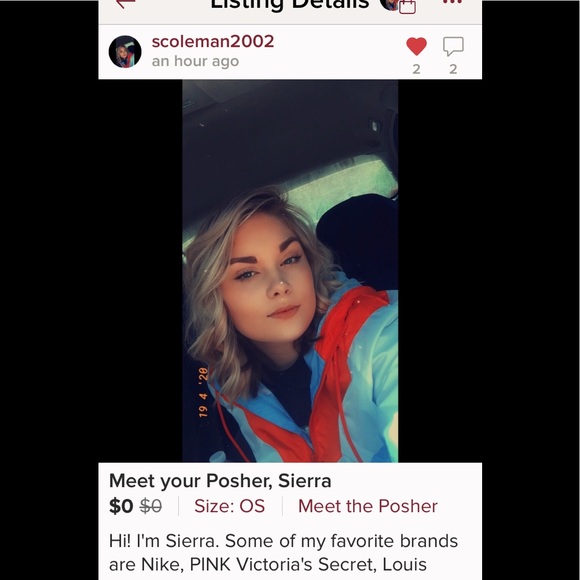Viewport: 580px width, 580px height.
Task: Open the Meet the Posher category link
Action: click(368, 506)
